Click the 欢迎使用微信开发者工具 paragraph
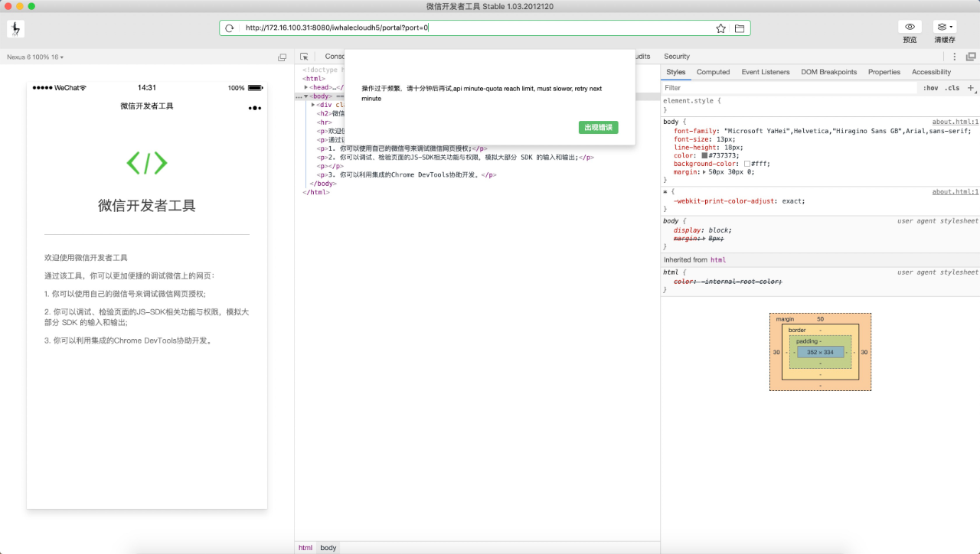Screen dimensions: 980x554 coord(86,258)
